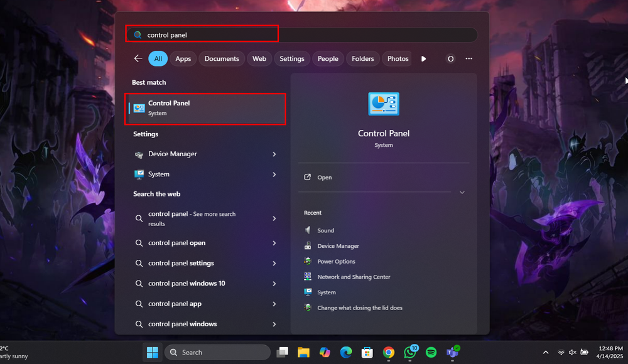Open Sound from the Recent list

(x=325, y=230)
